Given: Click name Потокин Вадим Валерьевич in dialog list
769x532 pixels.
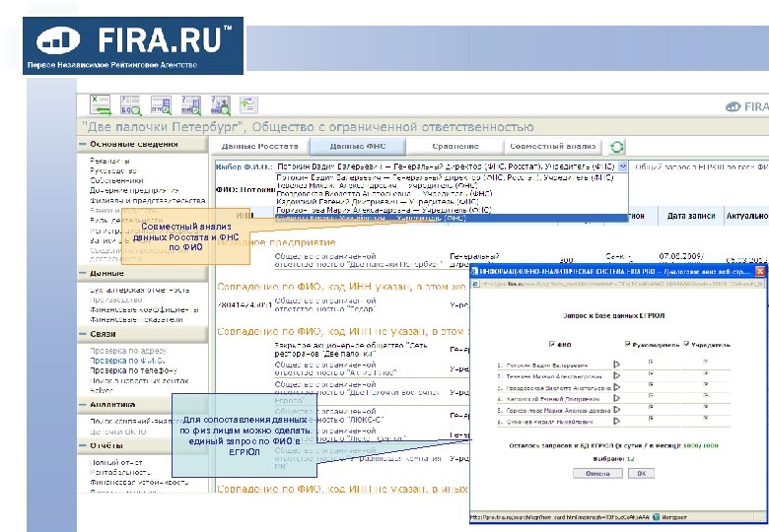Looking at the screenshot, I should (x=547, y=366).
